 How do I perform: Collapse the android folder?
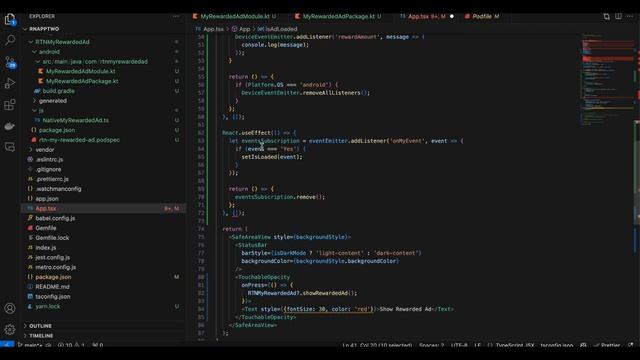pos(49,52)
